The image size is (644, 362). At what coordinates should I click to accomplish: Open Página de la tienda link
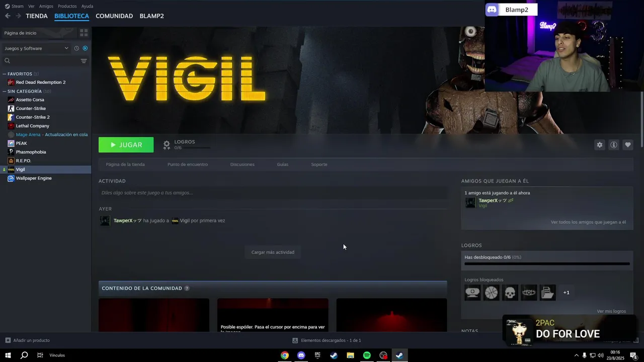click(125, 164)
